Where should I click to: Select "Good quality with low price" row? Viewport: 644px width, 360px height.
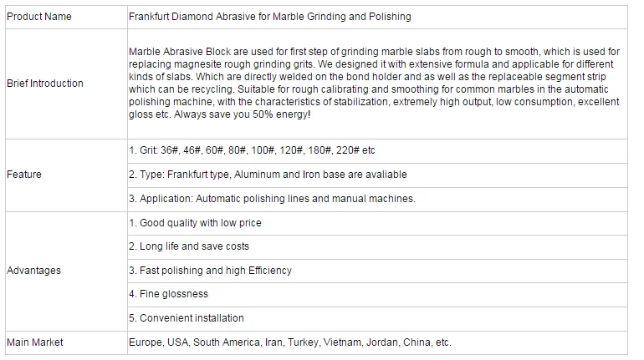[195, 223]
